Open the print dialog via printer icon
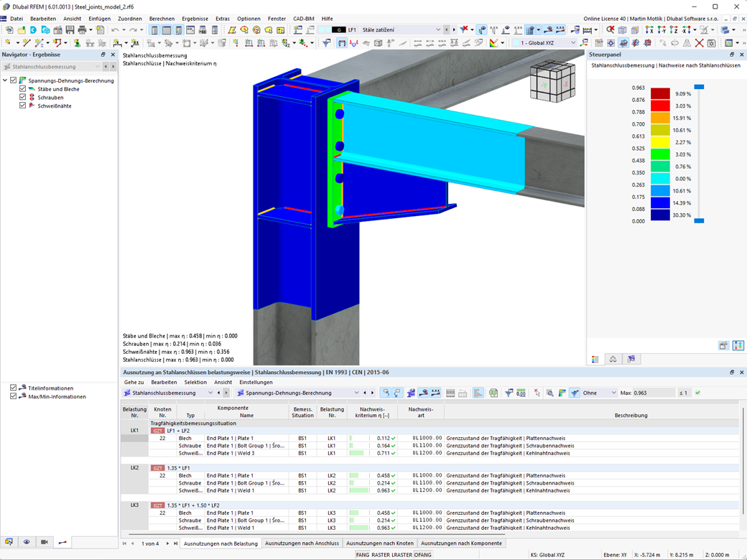The width and height of the screenshot is (747, 560). tap(80, 30)
